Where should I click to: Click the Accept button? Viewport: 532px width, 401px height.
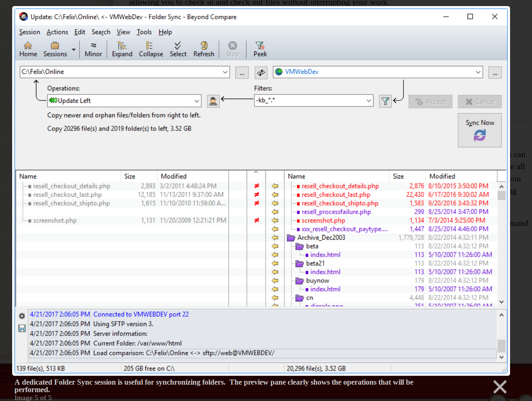click(430, 102)
